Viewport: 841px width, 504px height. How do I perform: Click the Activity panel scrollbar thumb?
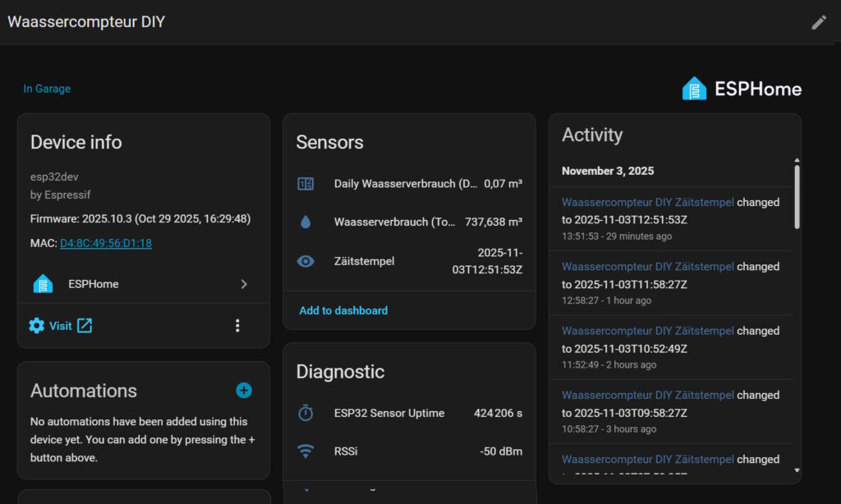pyautogui.click(x=796, y=197)
